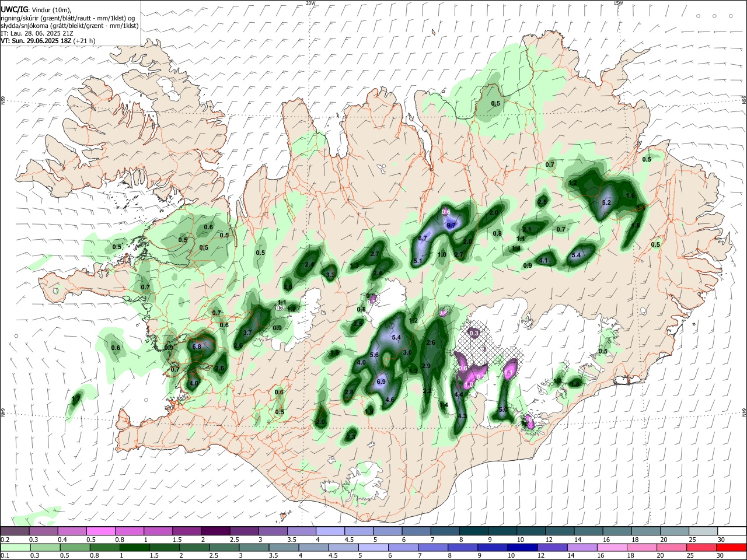
Task: Select the palest green swatch starting the lower legend row
Action: pyautogui.click(x=15, y=548)
